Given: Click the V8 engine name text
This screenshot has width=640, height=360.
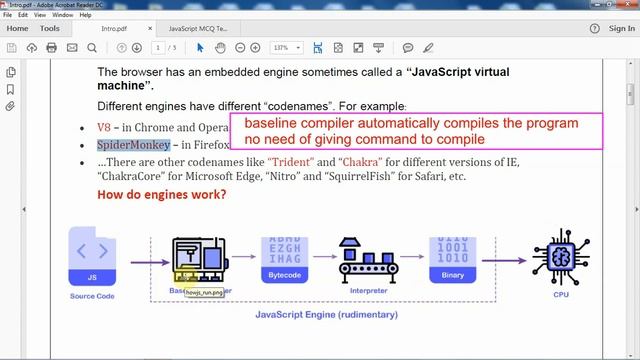Looking at the screenshot, I should coord(104,127).
